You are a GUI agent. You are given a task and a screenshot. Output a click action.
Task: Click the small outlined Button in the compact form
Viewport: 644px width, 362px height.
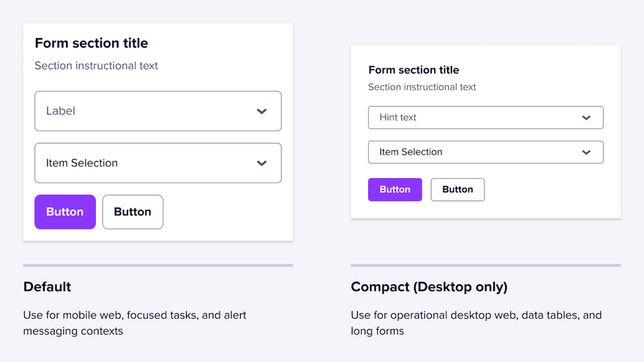(x=457, y=190)
